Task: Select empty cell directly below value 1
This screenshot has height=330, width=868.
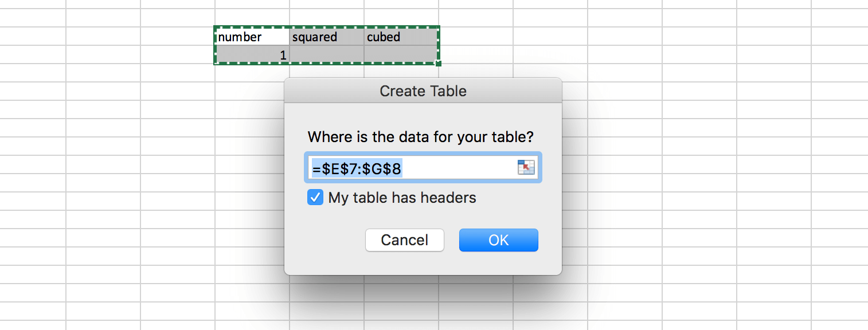Action: (x=252, y=73)
